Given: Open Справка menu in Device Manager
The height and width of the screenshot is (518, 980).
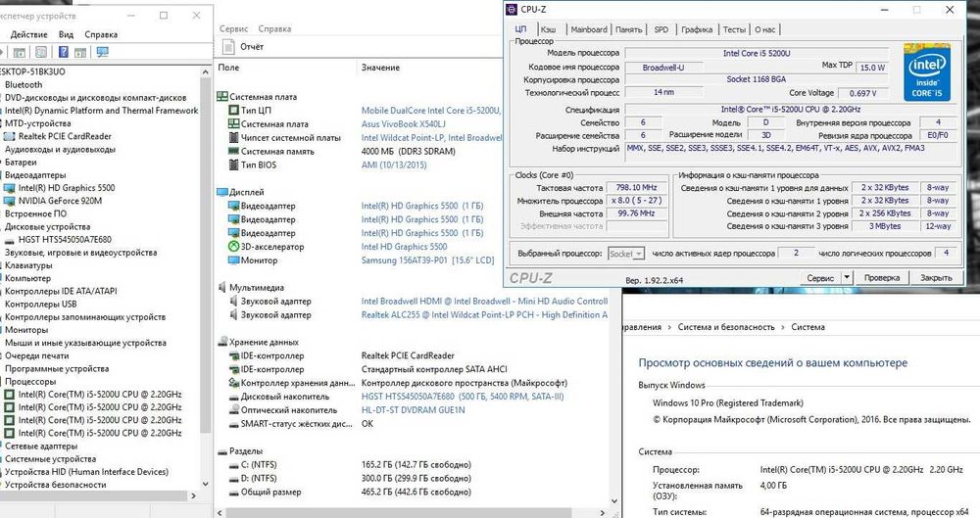Looking at the screenshot, I should click(101, 34).
